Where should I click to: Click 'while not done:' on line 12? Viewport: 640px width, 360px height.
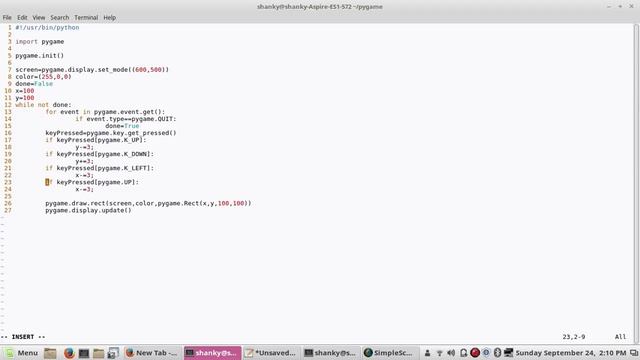pos(43,105)
